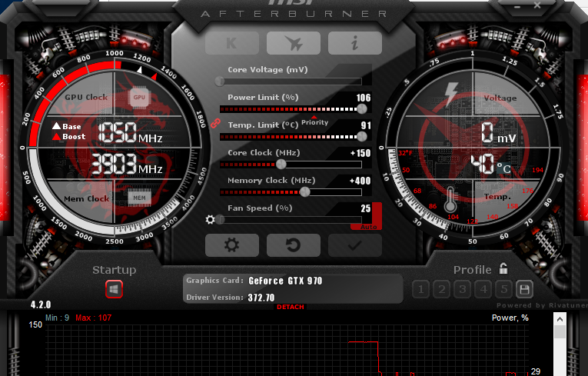Minimize the Afterburner window
The height and width of the screenshot is (376, 588).
[x=517, y=6]
